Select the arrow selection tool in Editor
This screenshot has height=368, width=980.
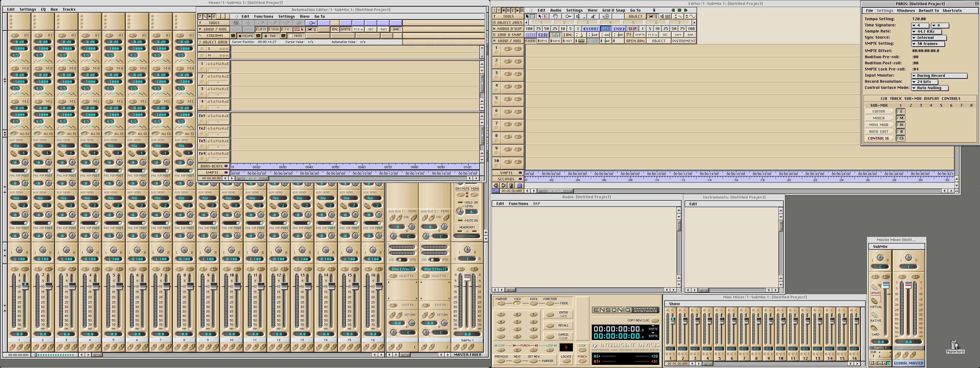pos(531,16)
